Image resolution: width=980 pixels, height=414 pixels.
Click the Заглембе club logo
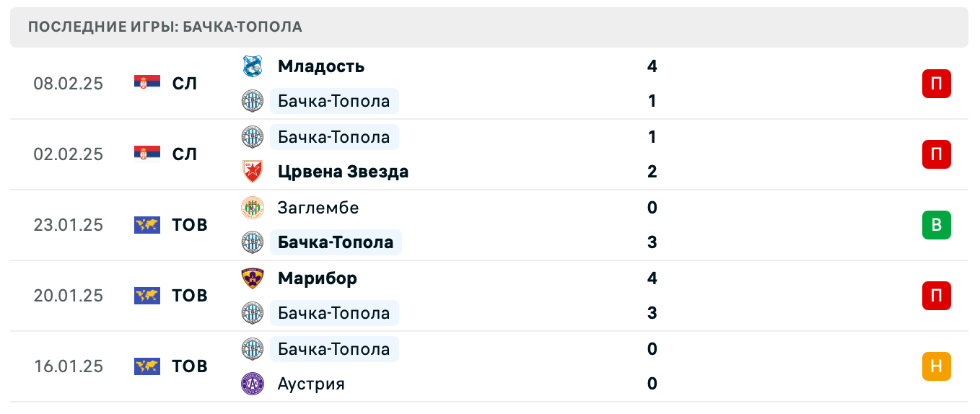(252, 208)
